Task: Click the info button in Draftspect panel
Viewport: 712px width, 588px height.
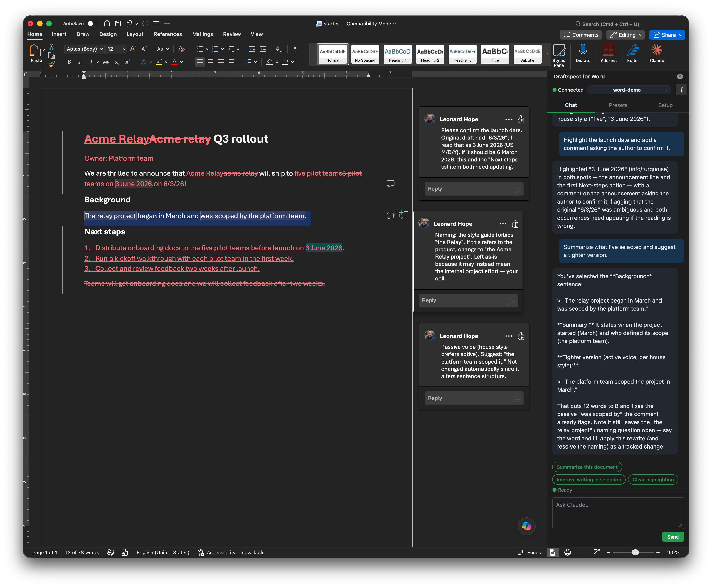Action: point(682,90)
